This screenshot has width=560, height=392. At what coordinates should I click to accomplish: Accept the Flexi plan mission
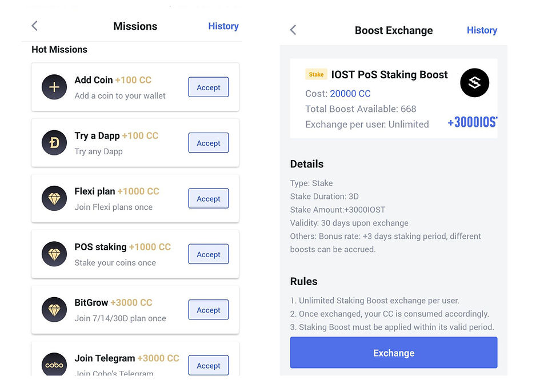209,198
